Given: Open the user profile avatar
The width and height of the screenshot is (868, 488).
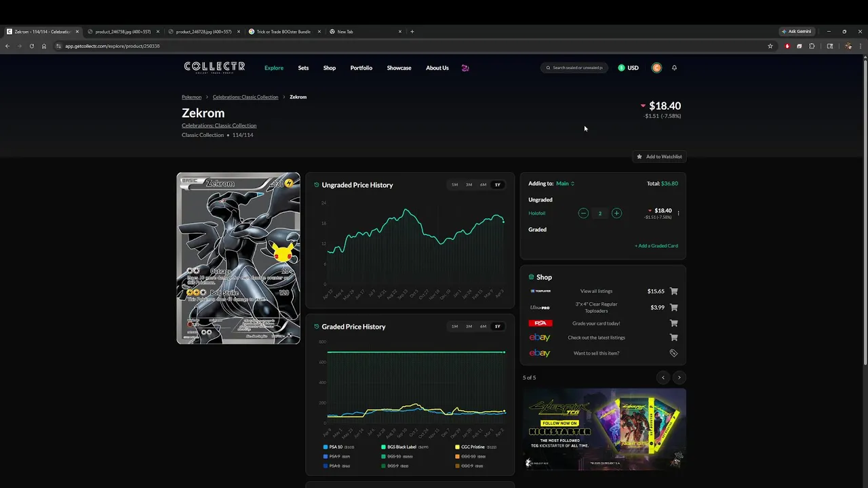Looking at the screenshot, I should pos(656,68).
